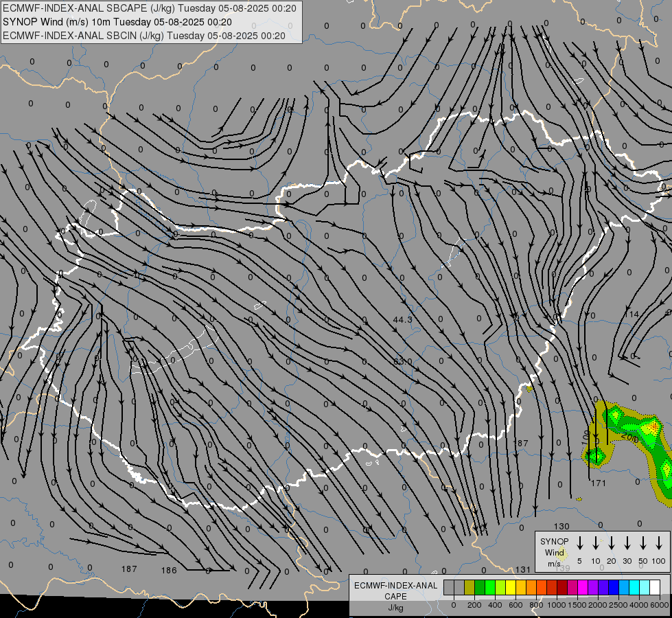
Task: Click the 400 tick label on color scale
Action: point(495,605)
